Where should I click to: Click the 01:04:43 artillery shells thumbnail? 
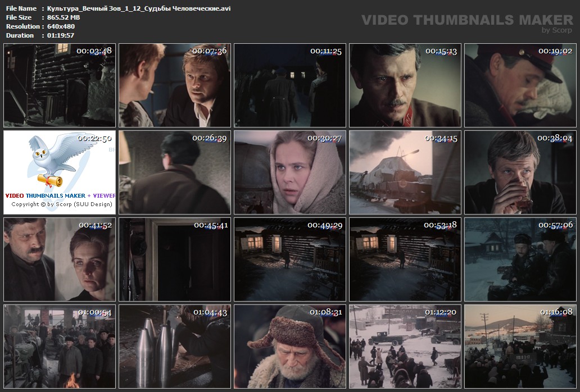coord(174,346)
